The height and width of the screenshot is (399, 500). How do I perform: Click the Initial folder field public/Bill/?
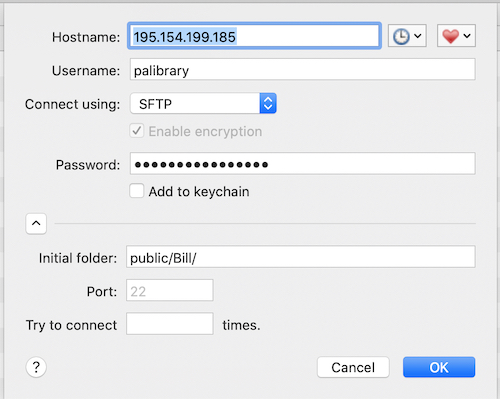300,257
